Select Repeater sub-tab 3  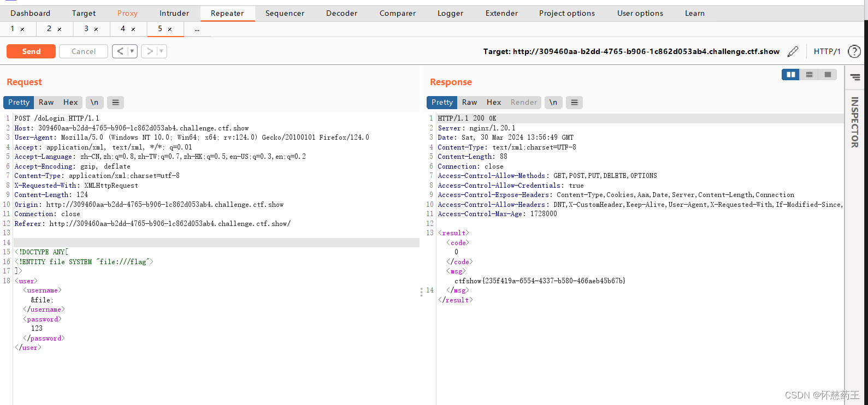[86, 29]
